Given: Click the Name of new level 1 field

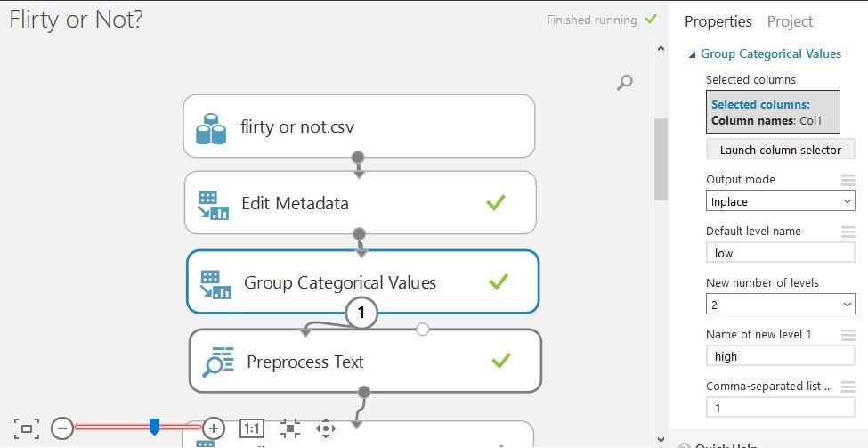Looking at the screenshot, I should click(x=780, y=356).
